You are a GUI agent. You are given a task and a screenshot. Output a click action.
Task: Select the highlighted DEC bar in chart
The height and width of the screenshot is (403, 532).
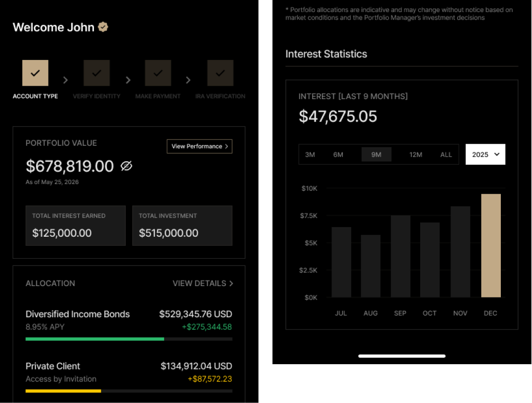491,245
